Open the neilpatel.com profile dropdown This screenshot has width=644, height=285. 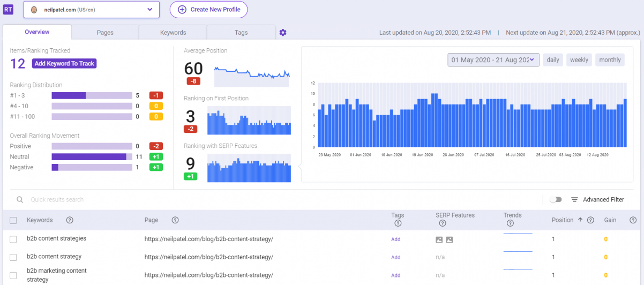point(92,10)
